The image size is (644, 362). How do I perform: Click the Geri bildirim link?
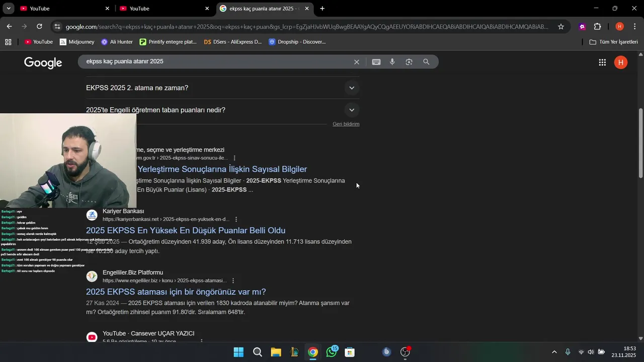pyautogui.click(x=346, y=124)
